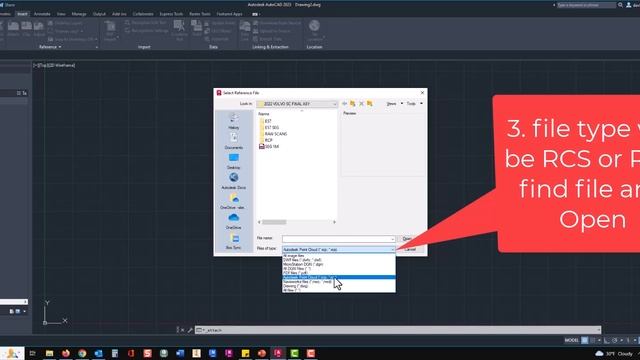Select Autodesk Point Cloud file type

(x=339, y=277)
